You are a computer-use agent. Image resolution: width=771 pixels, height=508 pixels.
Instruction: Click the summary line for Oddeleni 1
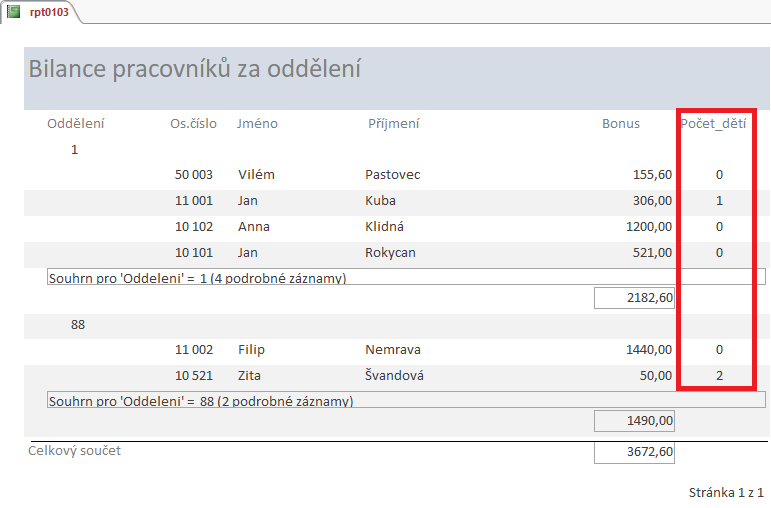coord(198,278)
